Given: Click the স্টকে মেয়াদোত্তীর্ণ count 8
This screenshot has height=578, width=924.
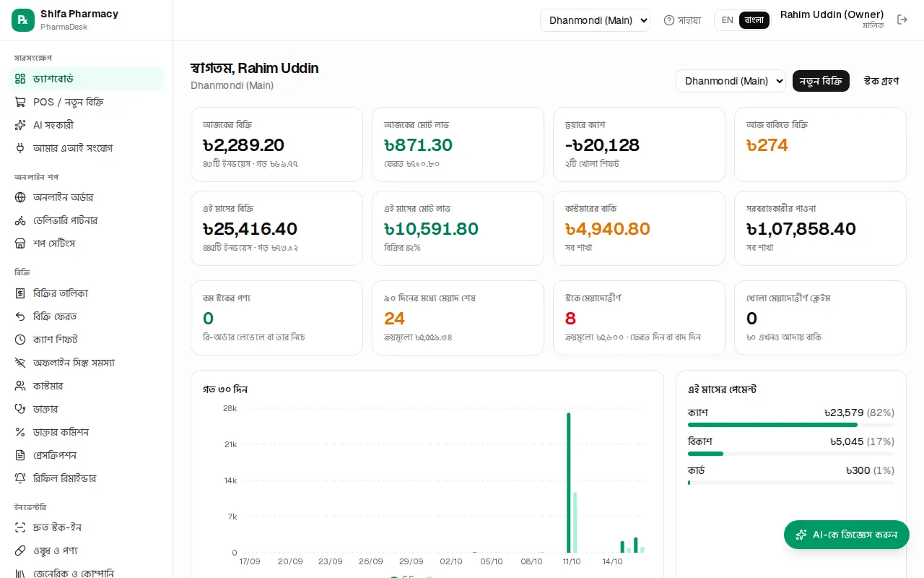Looking at the screenshot, I should point(570,319).
